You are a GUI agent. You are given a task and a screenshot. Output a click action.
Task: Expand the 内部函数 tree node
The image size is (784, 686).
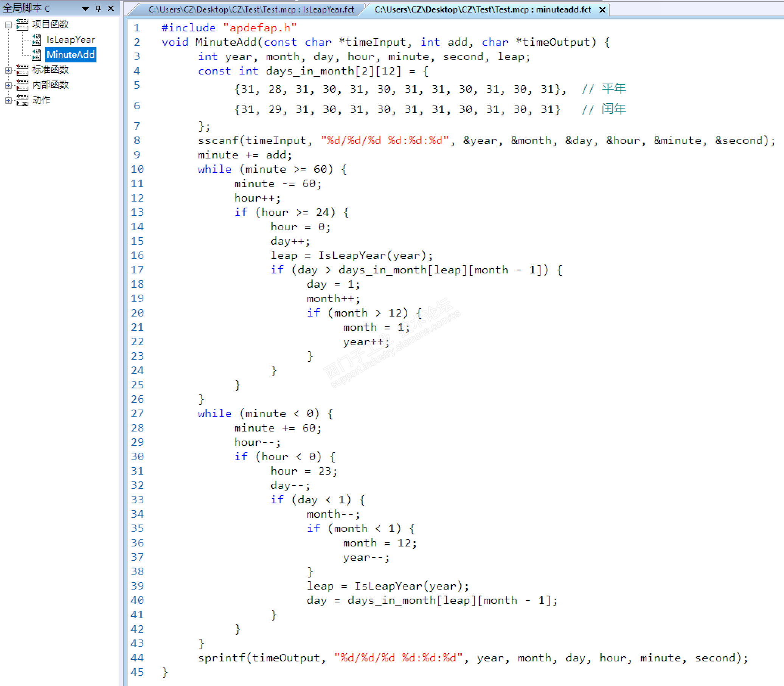pyautogui.click(x=8, y=85)
